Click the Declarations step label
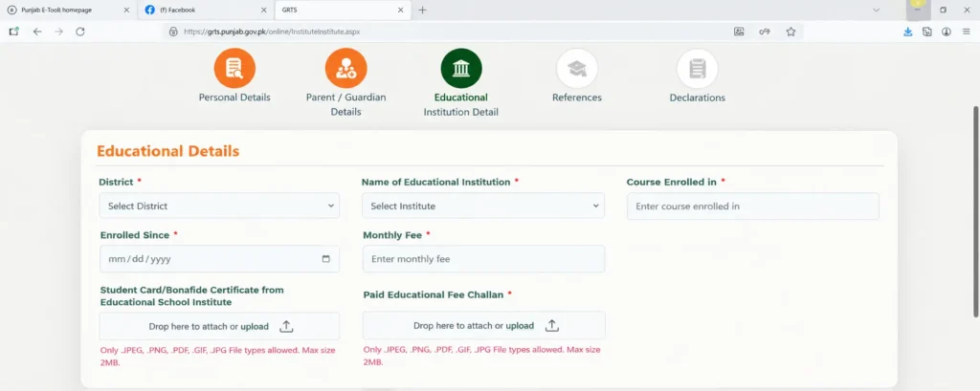Image resolution: width=980 pixels, height=391 pixels. 698,98
